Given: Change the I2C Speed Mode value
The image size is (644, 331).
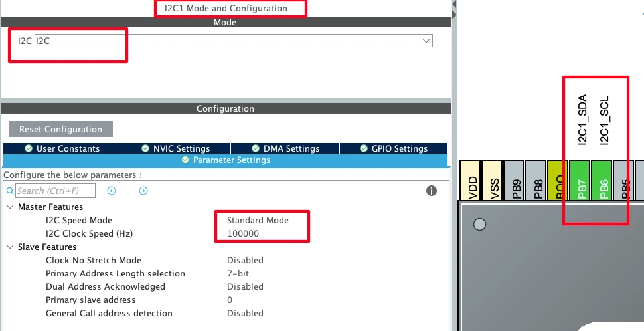Looking at the screenshot, I should 258,220.
